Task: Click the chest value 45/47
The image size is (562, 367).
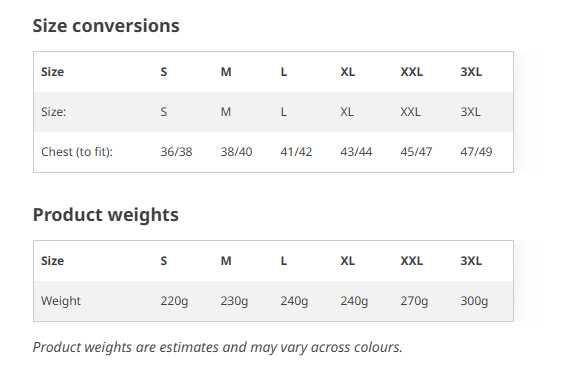Action: click(416, 152)
